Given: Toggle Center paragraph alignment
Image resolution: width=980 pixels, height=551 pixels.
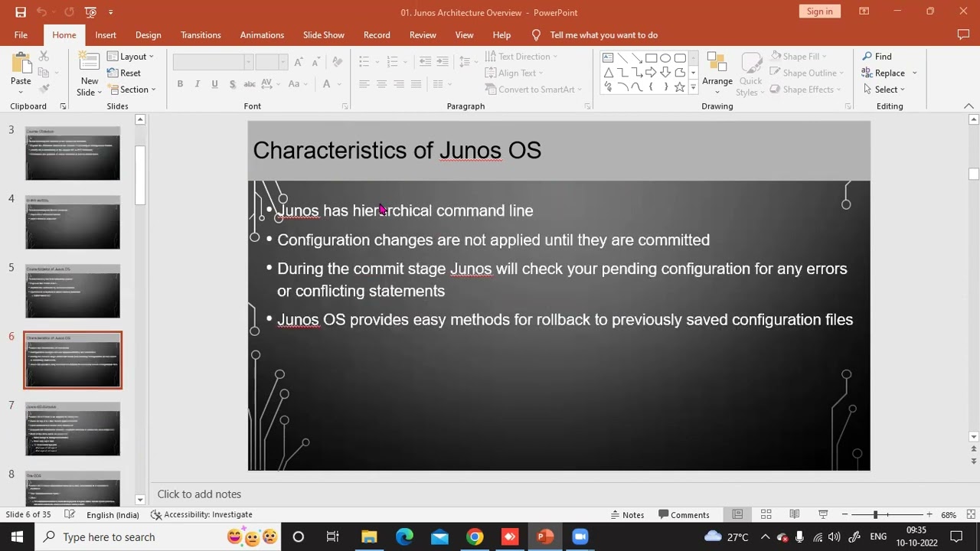Looking at the screenshot, I should pyautogui.click(x=381, y=84).
